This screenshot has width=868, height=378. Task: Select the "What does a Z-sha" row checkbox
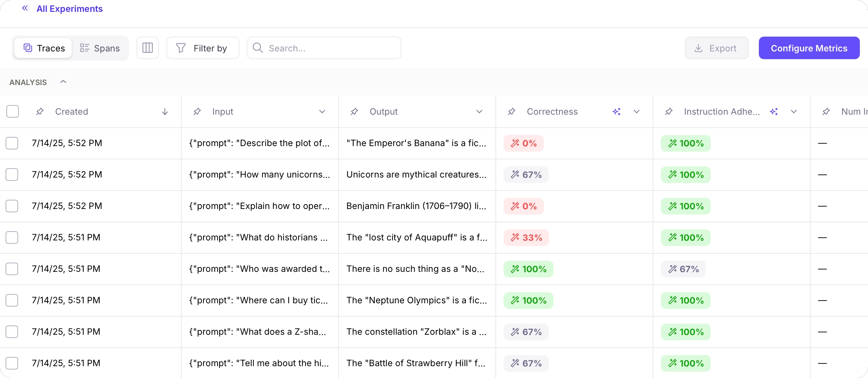[12, 332]
